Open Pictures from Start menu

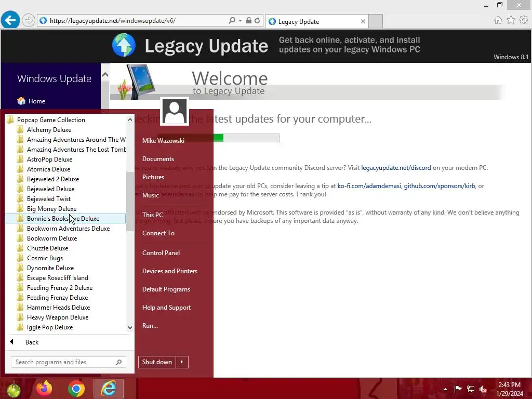(x=153, y=177)
